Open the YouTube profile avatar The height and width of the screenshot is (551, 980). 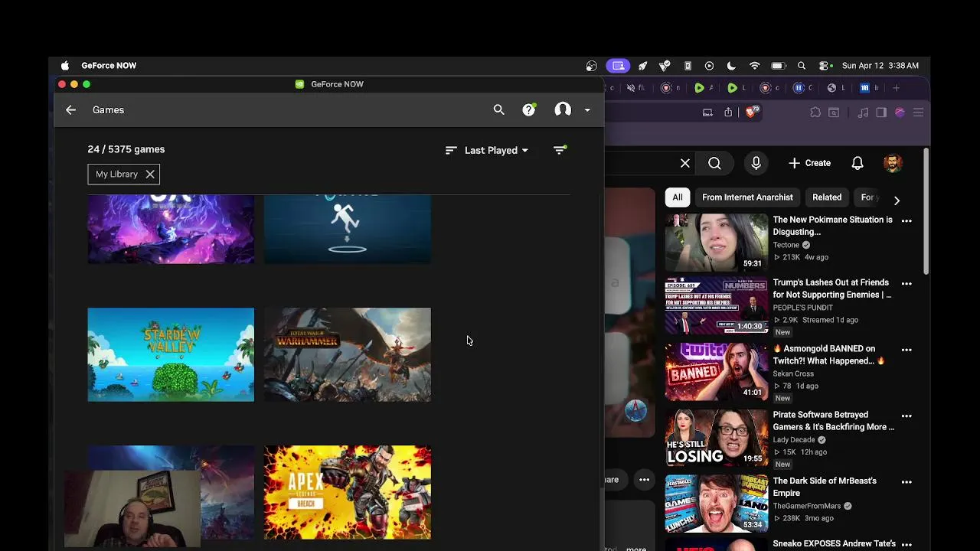(892, 163)
